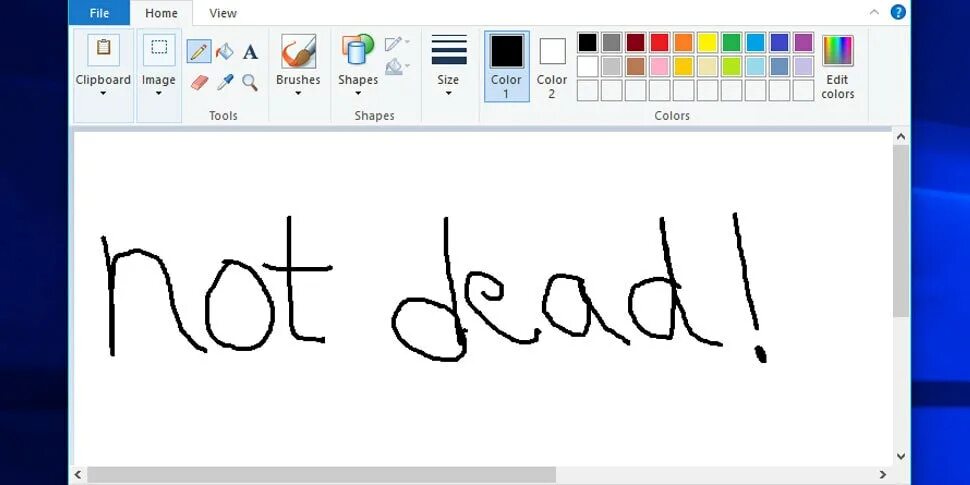Pick the turquoise blue color swatch
The width and height of the screenshot is (970, 485).
coord(755,43)
